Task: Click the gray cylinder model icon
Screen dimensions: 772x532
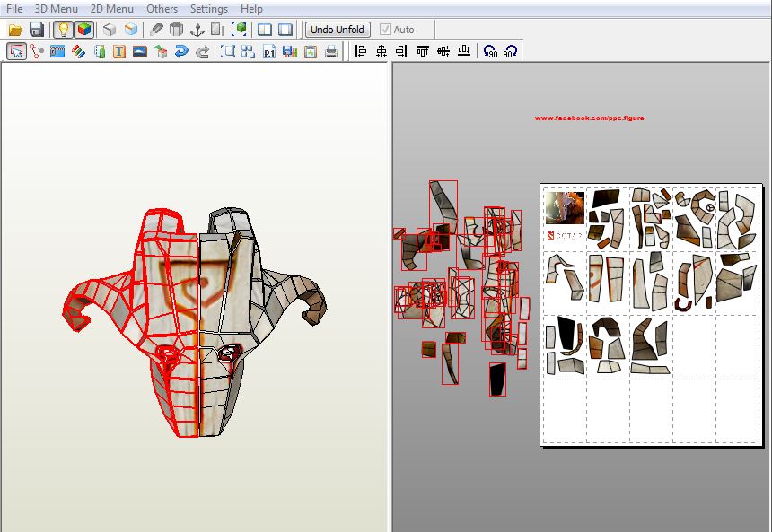Action: pos(176,30)
